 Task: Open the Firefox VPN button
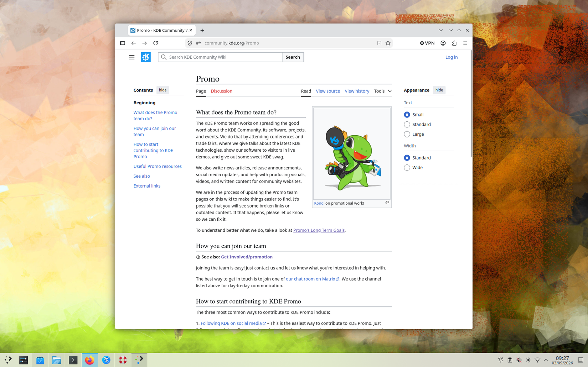[x=427, y=43]
